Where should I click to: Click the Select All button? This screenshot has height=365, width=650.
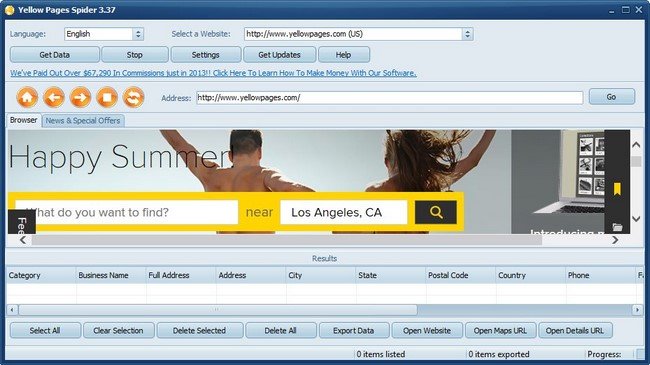45,331
